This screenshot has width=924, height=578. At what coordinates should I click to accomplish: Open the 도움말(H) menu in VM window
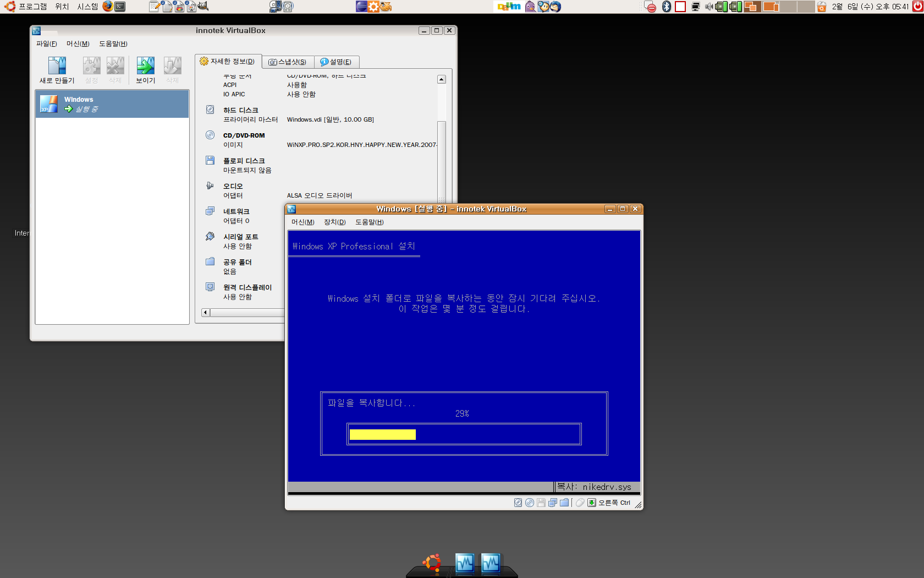[369, 222]
